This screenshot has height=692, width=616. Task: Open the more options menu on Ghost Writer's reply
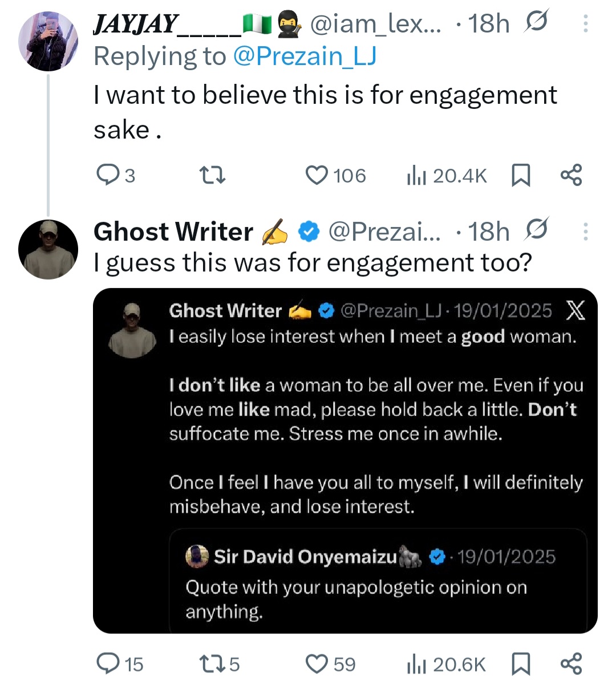[586, 230]
